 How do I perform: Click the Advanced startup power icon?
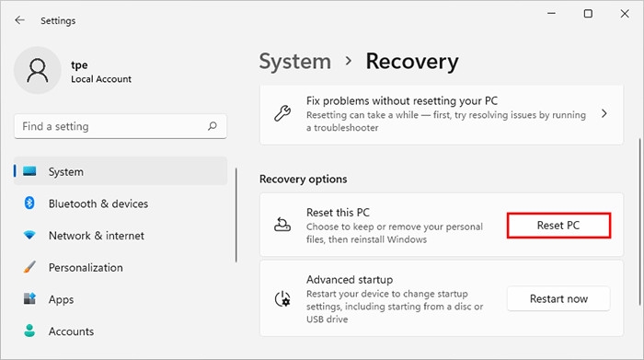(282, 298)
